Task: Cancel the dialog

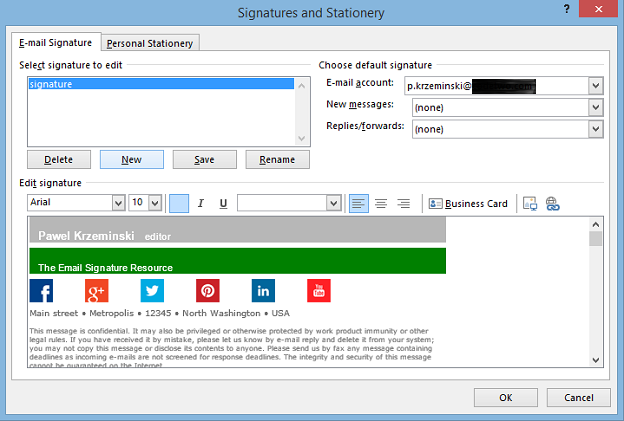Action: click(x=579, y=398)
